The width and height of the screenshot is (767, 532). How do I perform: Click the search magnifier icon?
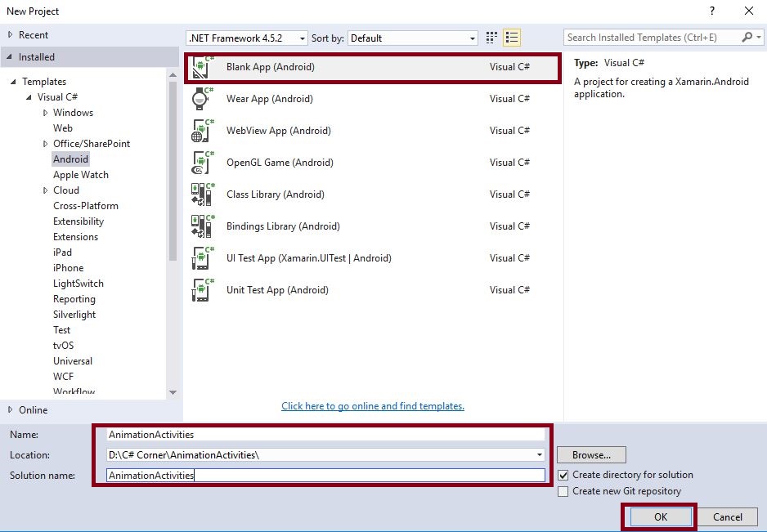pyautogui.click(x=747, y=37)
